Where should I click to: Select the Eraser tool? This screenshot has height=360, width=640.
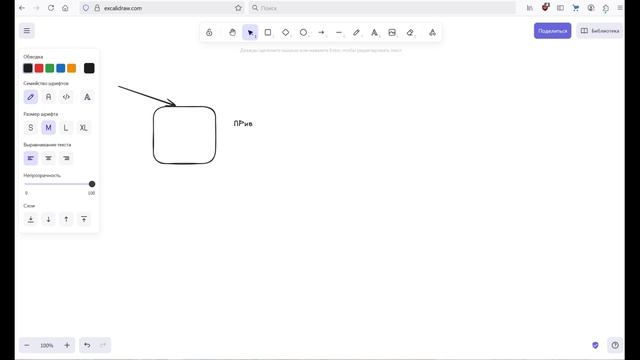coord(410,32)
